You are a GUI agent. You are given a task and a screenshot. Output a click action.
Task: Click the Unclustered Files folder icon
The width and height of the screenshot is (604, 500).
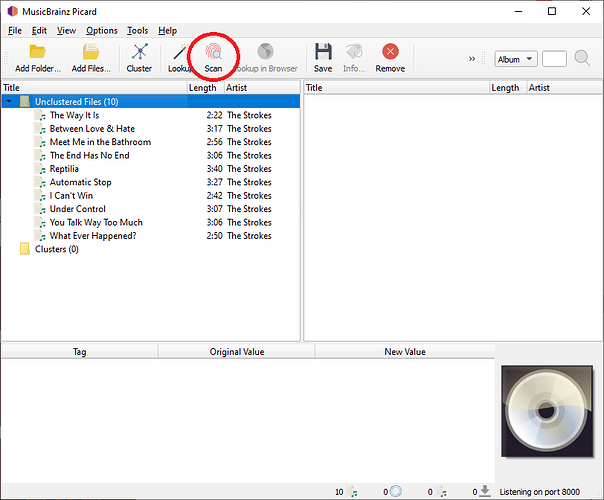click(x=25, y=102)
